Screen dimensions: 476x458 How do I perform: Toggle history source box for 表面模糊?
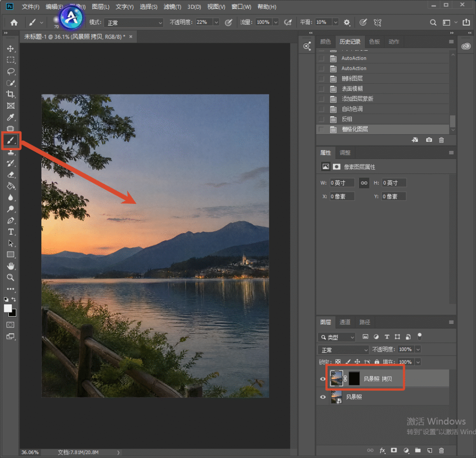321,89
